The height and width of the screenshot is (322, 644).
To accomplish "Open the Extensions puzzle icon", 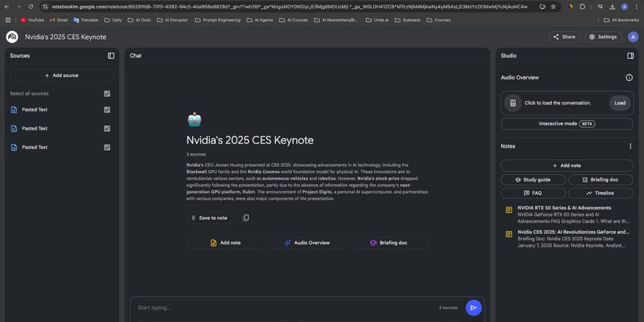I will 582,6.
